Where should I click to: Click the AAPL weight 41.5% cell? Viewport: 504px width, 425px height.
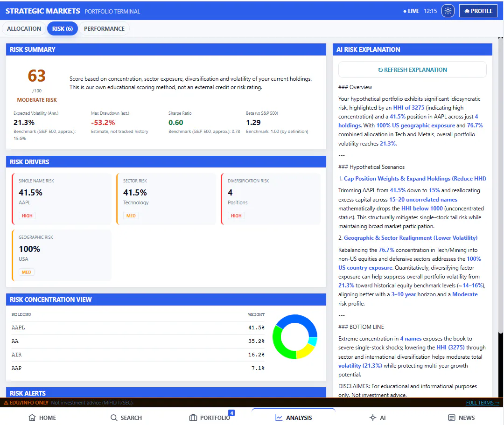[x=256, y=327]
